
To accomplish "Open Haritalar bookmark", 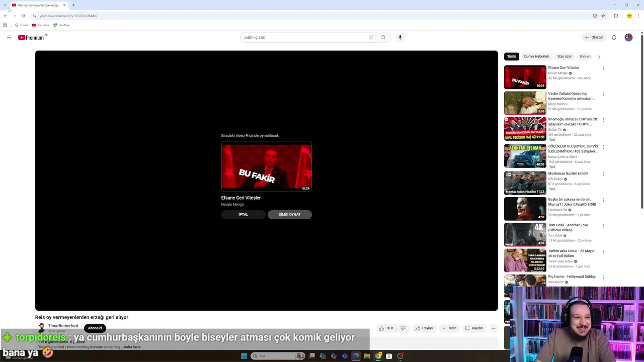I will coord(61,25).
